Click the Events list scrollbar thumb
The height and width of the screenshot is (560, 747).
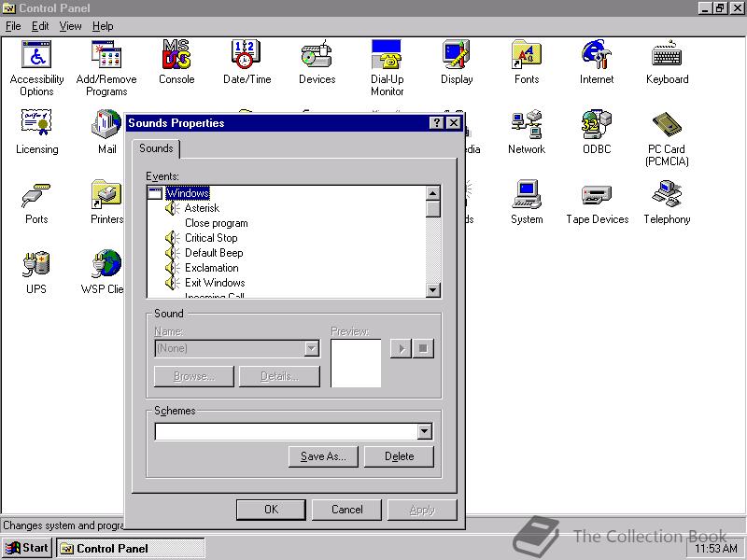432,208
